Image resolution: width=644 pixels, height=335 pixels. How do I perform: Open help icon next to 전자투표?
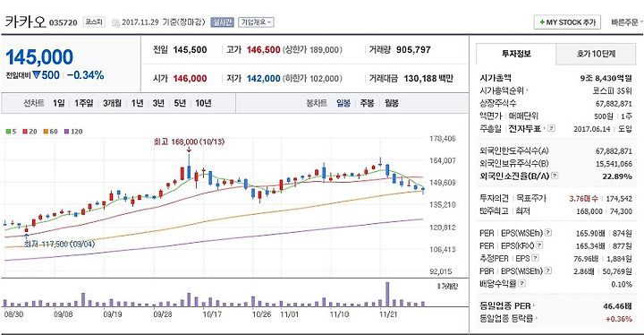tap(552, 128)
